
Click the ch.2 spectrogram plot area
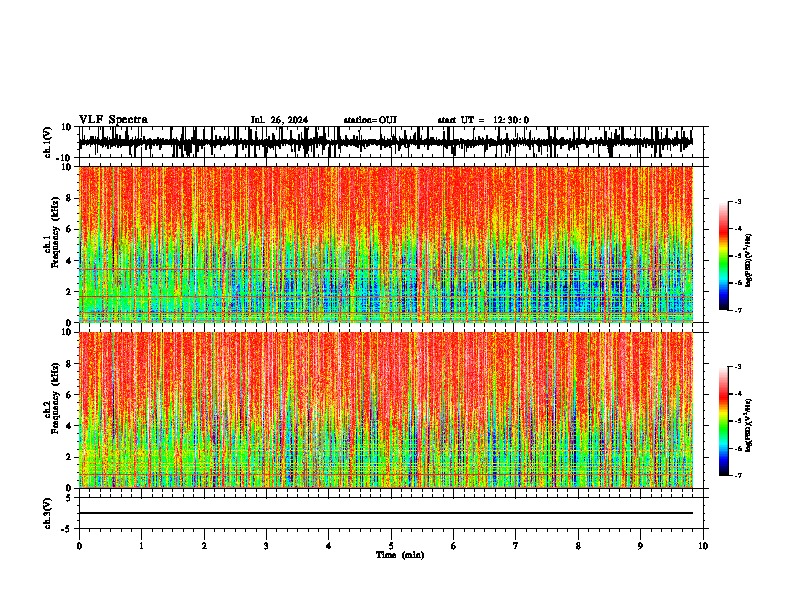coord(386,410)
